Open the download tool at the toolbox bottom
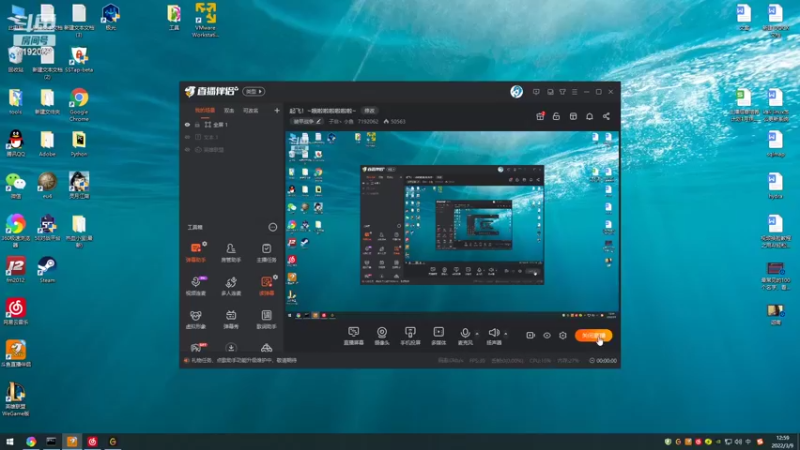The width and height of the screenshot is (800, 450). coord(231,348)
